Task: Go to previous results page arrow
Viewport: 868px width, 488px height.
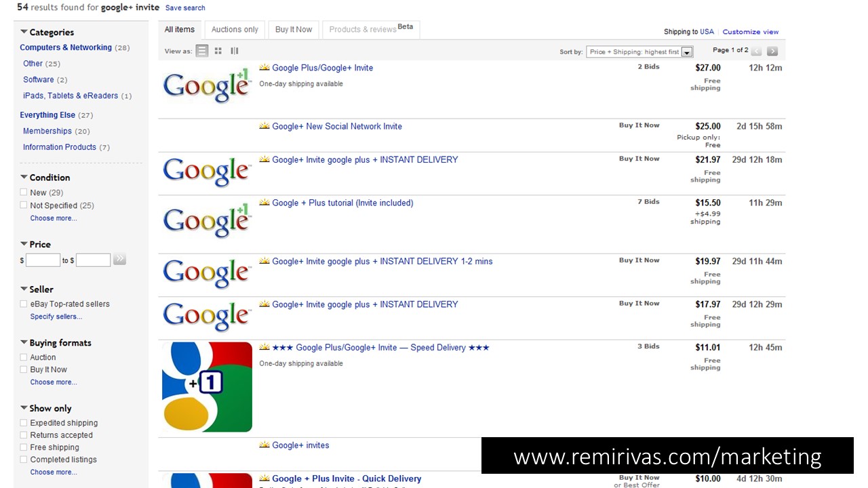Action: (756, 51)
